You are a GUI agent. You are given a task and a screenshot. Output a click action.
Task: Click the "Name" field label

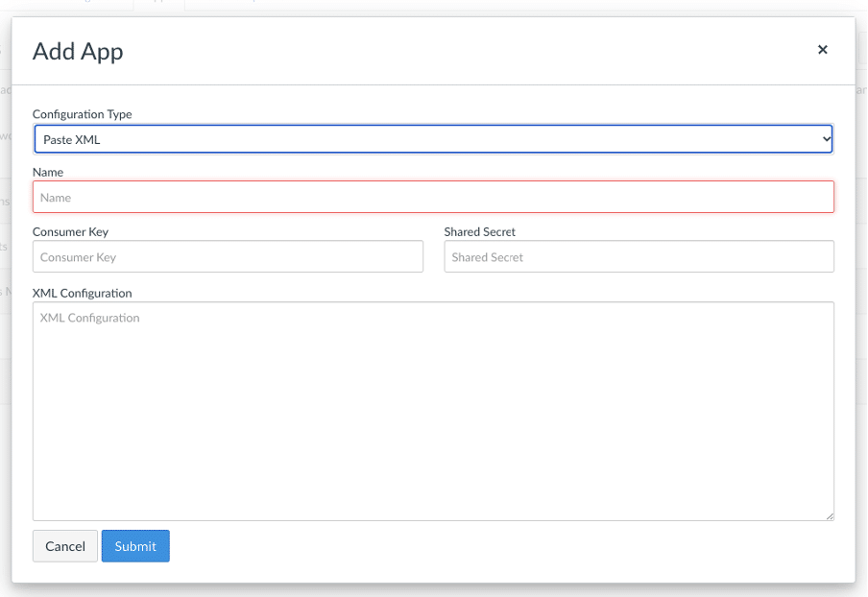click(x=48, y=173)
